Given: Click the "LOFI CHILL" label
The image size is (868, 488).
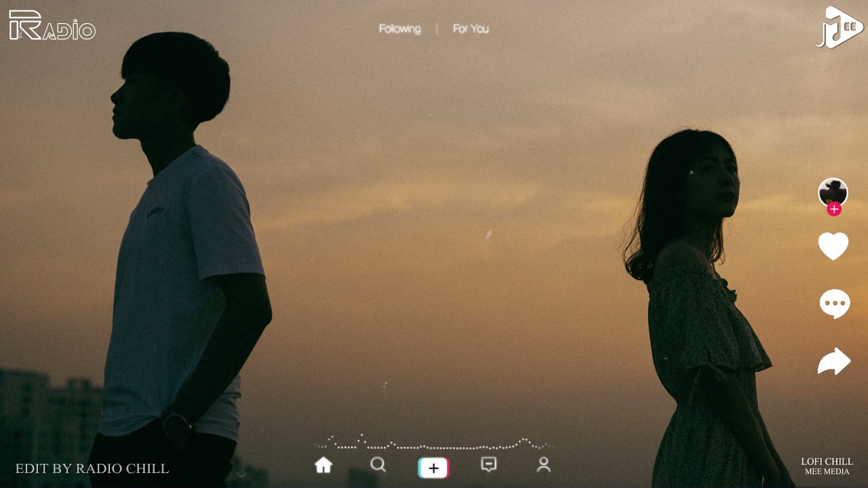Looking at the screenshot, I should [x=827, y=462].
